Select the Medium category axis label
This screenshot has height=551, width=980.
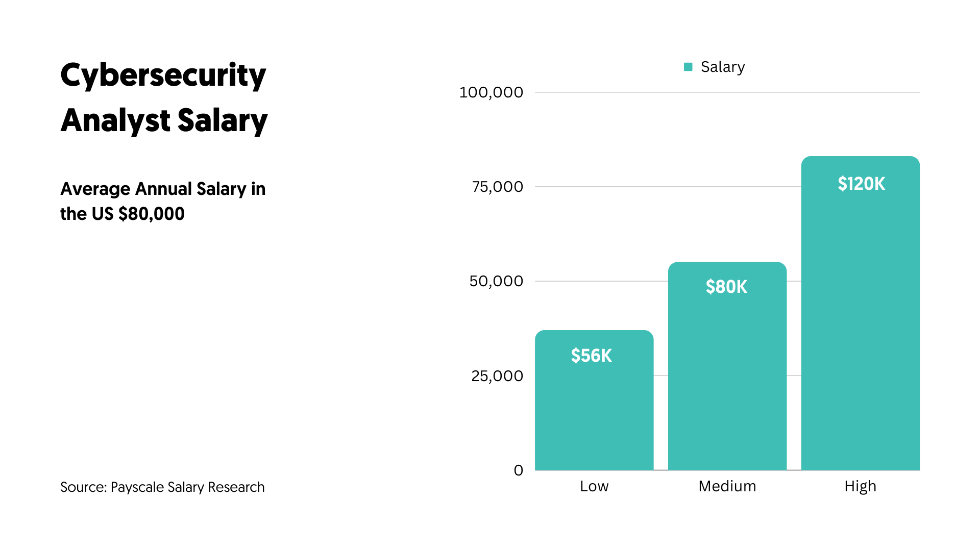[x=727, y=486]
